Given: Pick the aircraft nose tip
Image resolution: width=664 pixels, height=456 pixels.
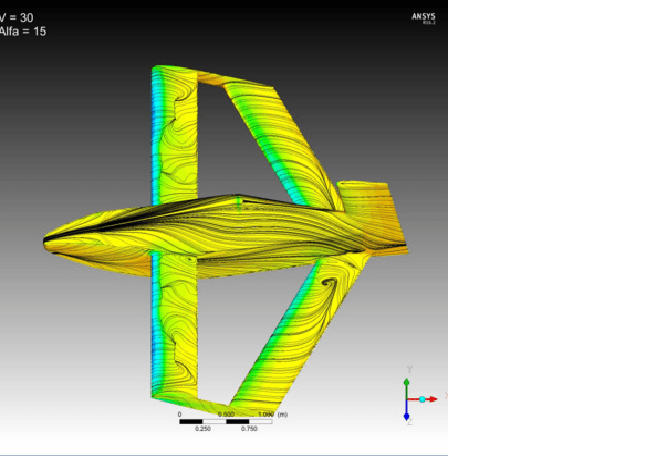Looking at the screenshot, I should [x=47, y=240].
